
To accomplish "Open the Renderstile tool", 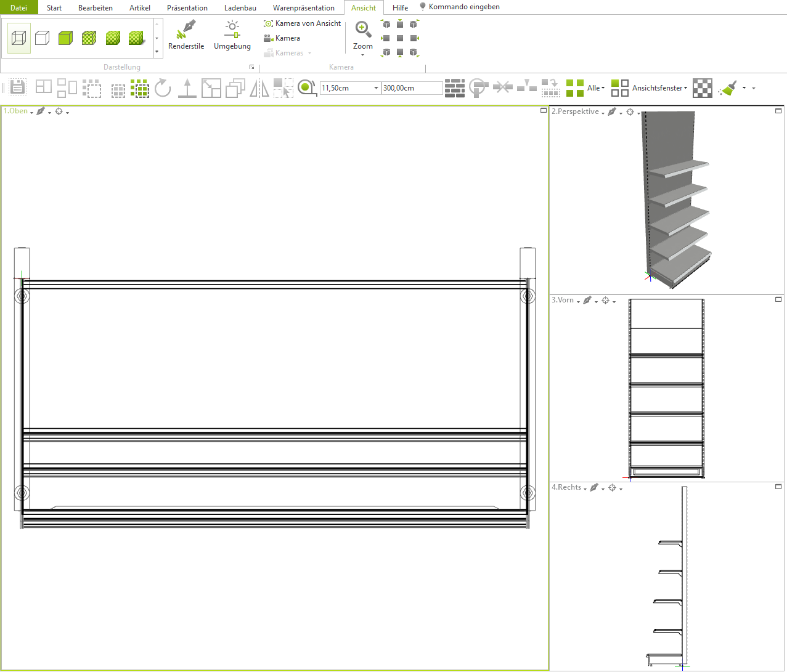I will click(186, 35).
